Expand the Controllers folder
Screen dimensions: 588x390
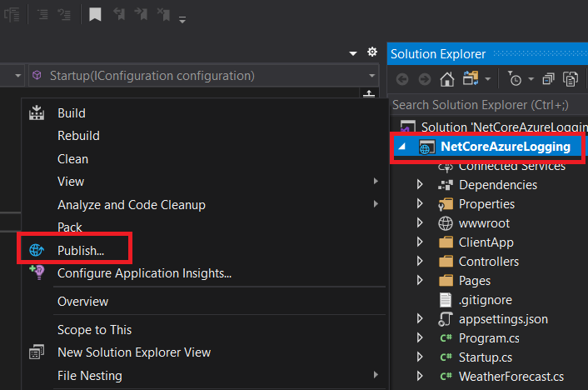point(421,262)
